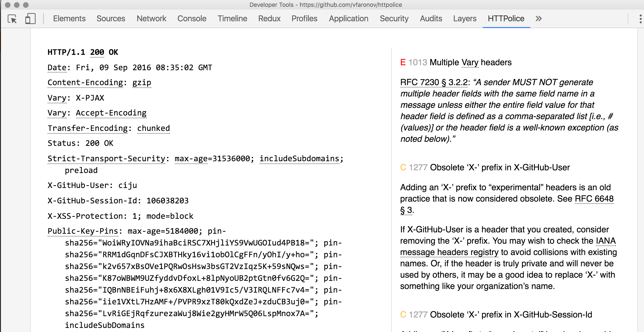Click the 'includeSubDomains' text in Public-Key-Pins
Viewport: 644px width, 332px height.
pos(104,325)
